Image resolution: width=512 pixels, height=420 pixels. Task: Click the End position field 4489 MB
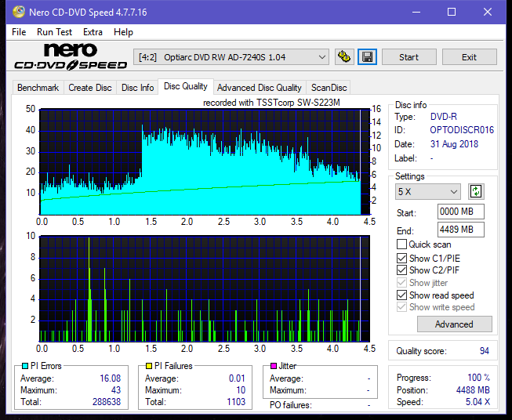tap(461, 230)
